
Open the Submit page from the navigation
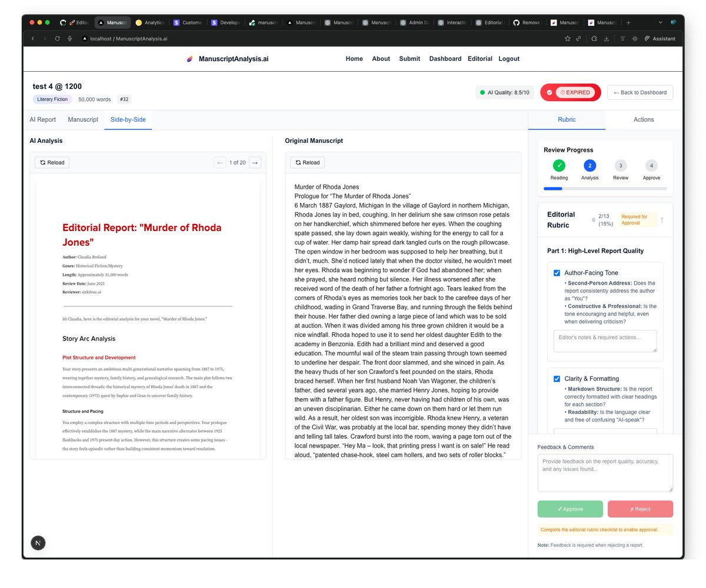click(409, 58)
